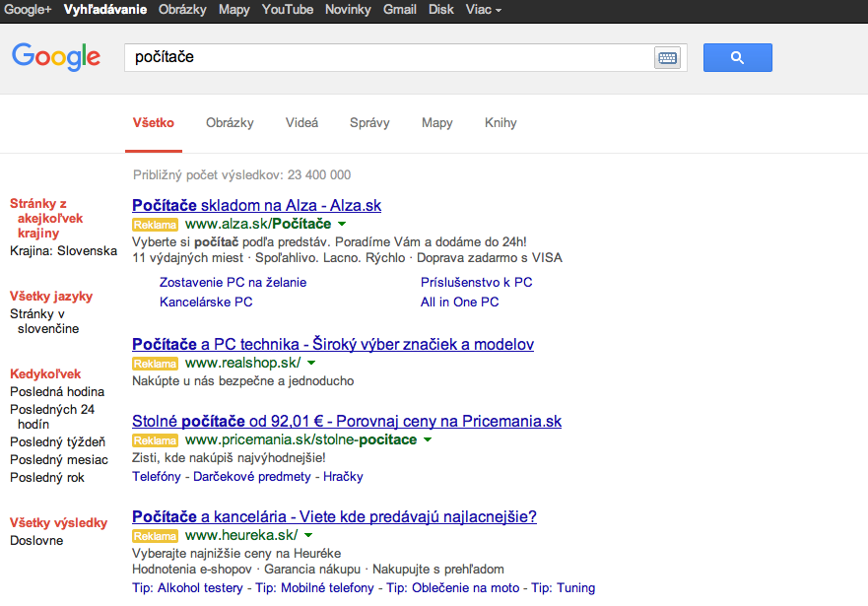Open the All in One PC sitelink
This screenshot has height=606, width=868.
(459, 303)
